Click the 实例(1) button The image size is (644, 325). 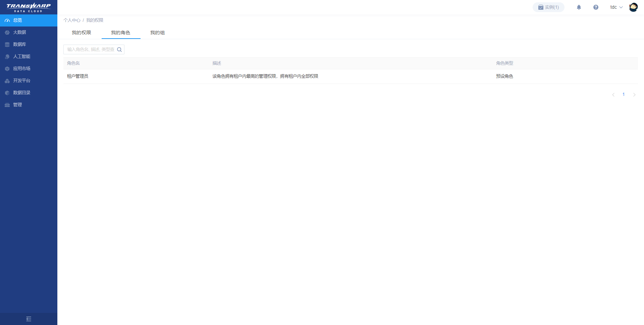[548, 7]
